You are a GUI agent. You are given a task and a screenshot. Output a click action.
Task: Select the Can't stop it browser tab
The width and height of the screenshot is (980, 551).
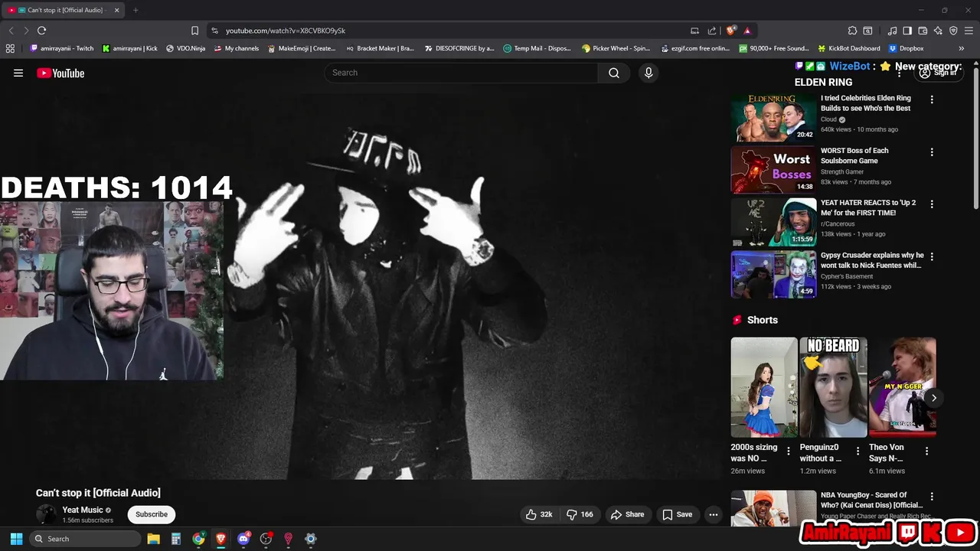click(x=64, y=10)
